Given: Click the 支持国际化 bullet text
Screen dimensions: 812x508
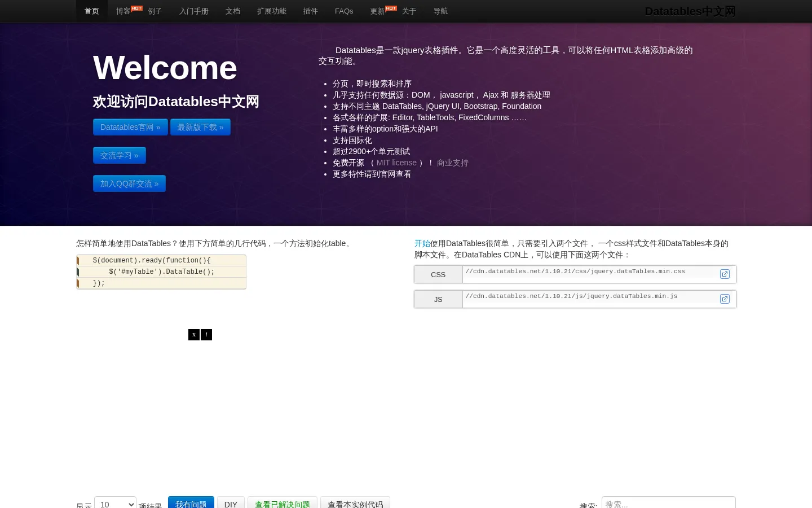Looking at the screenshot, I should coord(352,140).
